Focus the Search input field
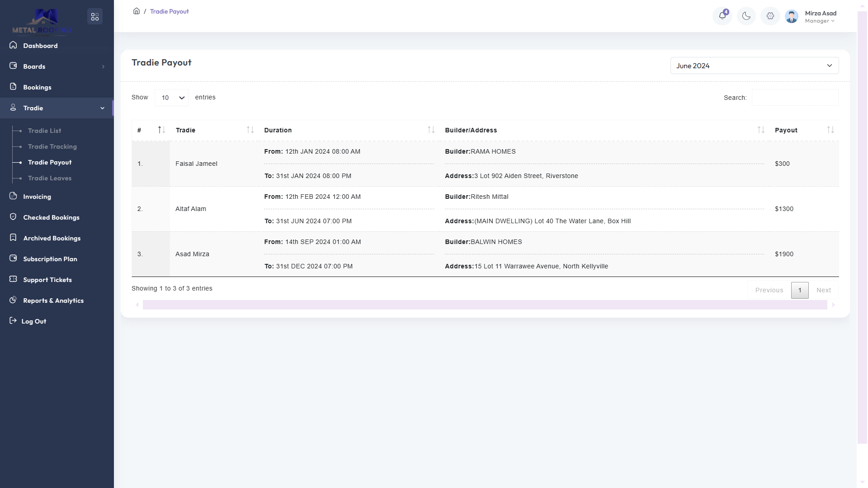This screenshot has height=488, width=868. 795,98
